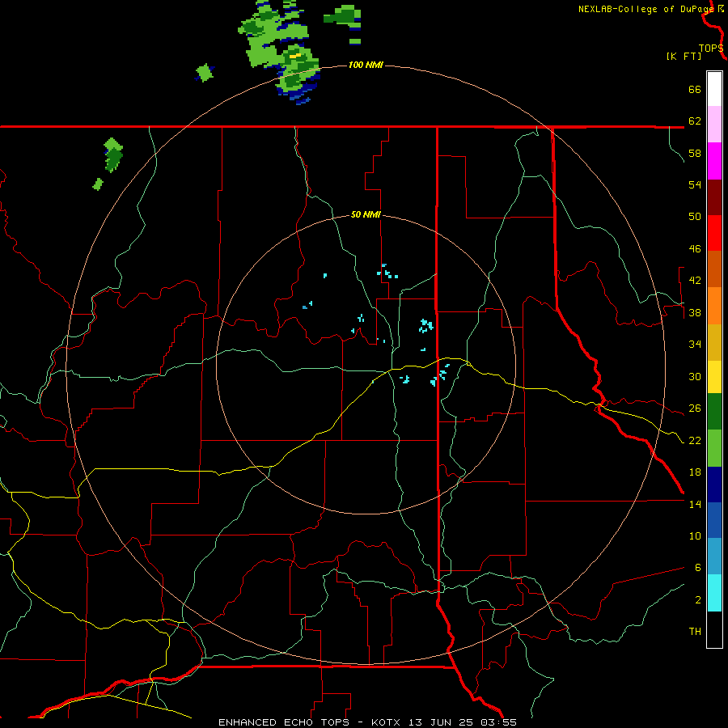Click the legend label "54"
728x728 pixels.
695,184
